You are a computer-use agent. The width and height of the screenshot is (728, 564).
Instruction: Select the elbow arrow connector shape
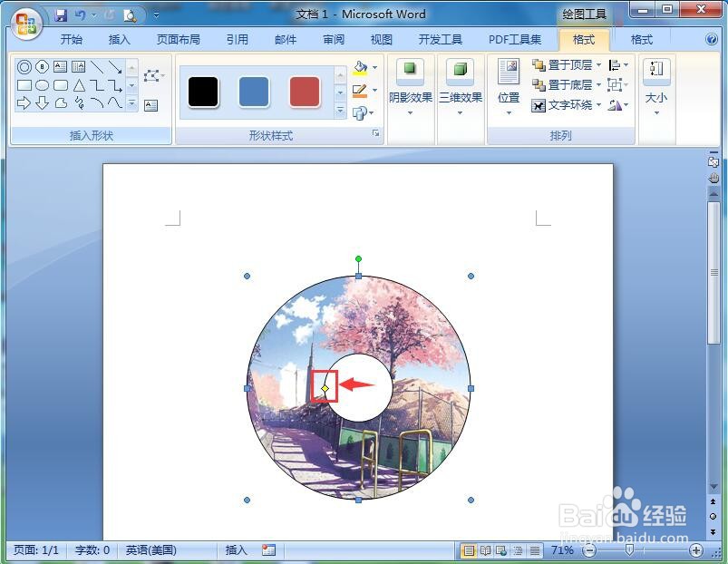click(x=115, y=85)
